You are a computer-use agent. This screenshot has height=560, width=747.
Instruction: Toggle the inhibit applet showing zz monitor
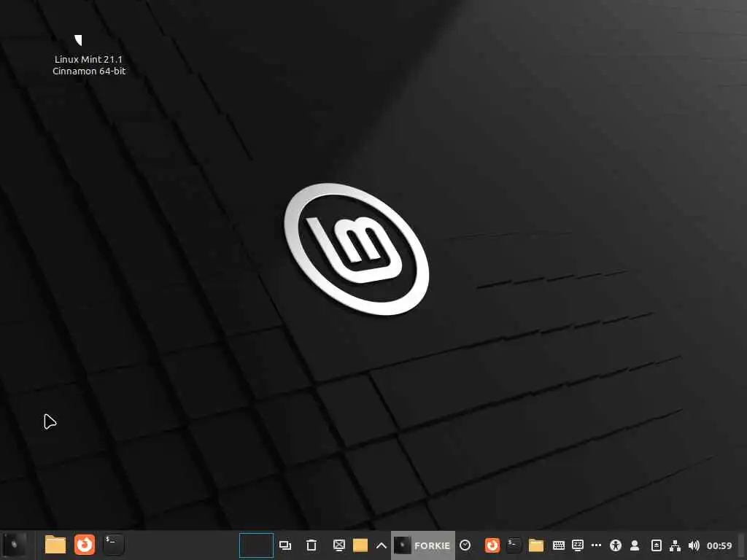(x=578, y=545)
